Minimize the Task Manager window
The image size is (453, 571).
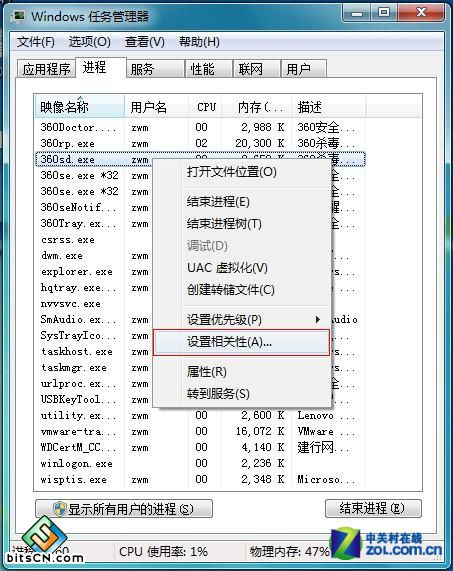pos(357,13)
